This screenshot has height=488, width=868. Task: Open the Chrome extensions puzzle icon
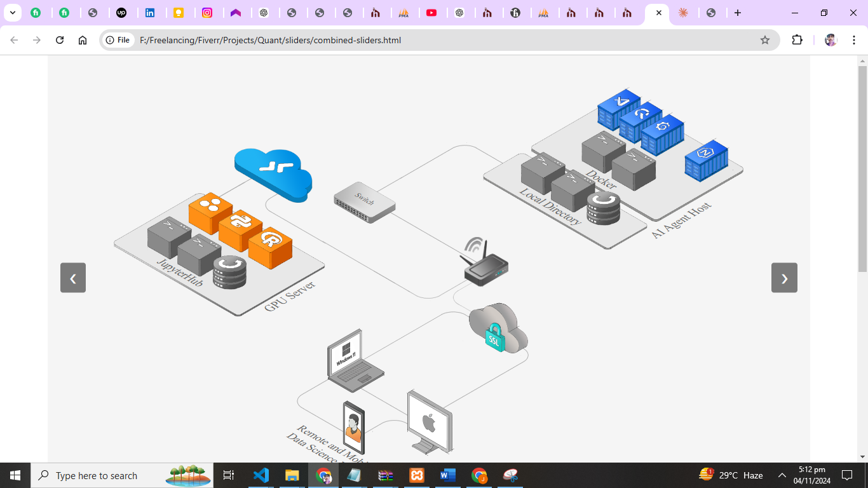pos(797,40)
